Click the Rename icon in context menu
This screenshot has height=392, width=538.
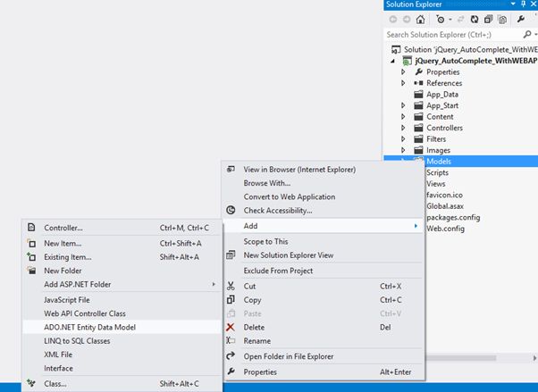click(x=231, y=340)
